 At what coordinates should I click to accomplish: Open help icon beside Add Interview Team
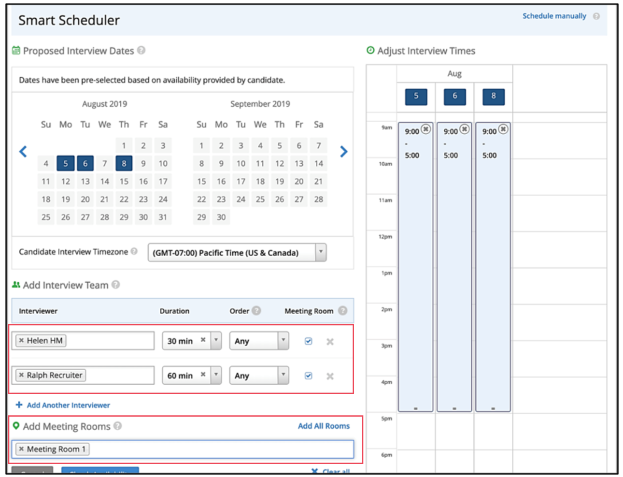tap(116, 285)
